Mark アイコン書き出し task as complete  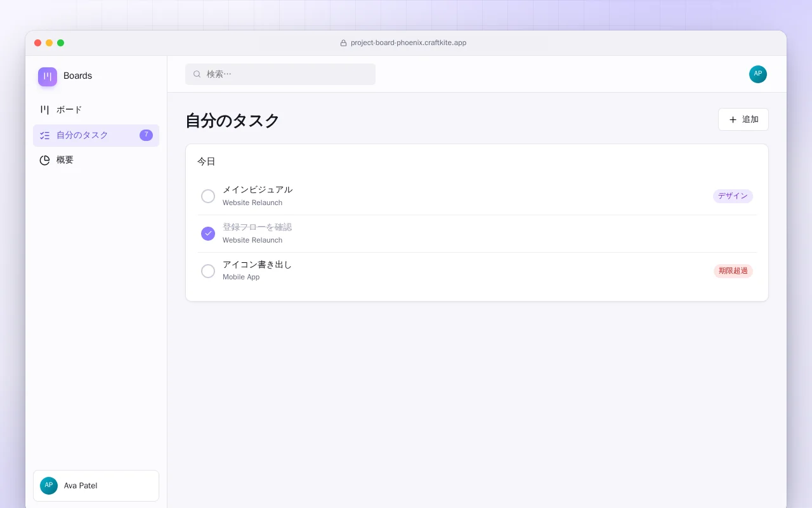[208, 271]
